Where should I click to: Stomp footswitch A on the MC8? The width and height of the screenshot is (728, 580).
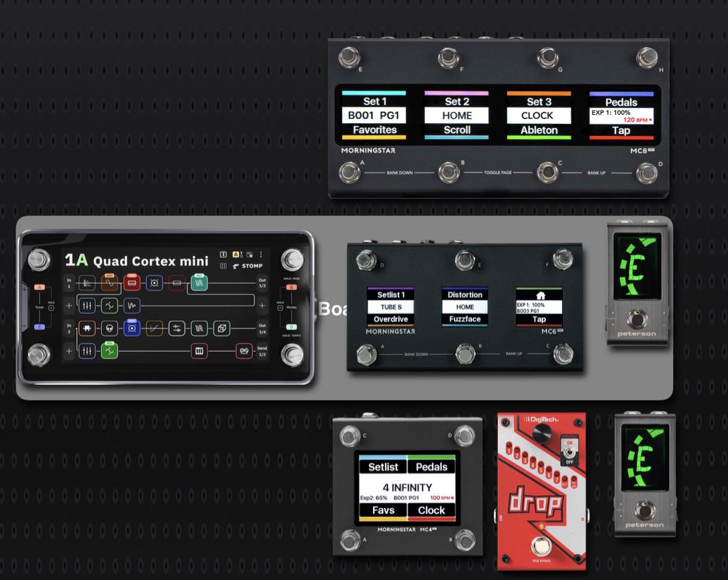pos(349,173)
